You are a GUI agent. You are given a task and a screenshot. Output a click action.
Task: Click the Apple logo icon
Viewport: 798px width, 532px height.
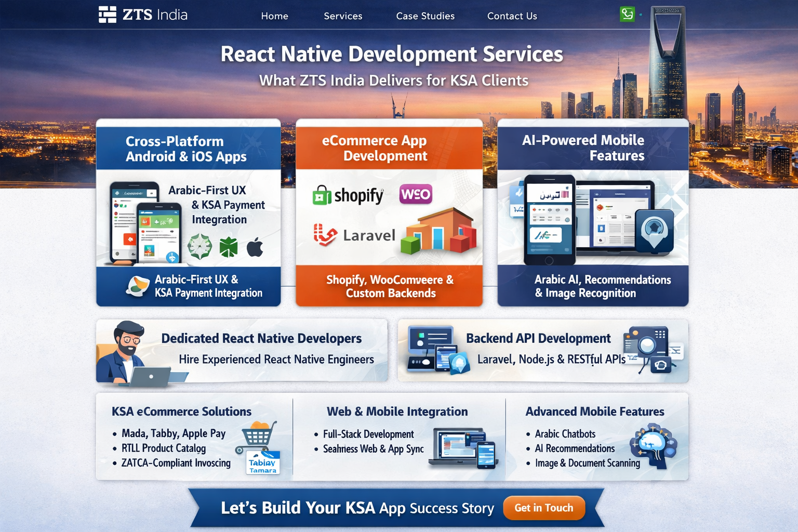pos(255,247)
